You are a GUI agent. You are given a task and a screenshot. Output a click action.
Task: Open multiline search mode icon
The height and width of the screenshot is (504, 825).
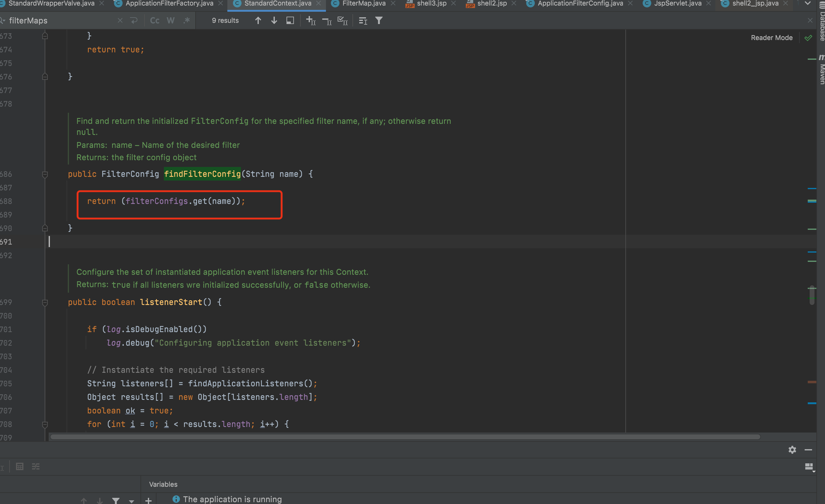[363, 21]
